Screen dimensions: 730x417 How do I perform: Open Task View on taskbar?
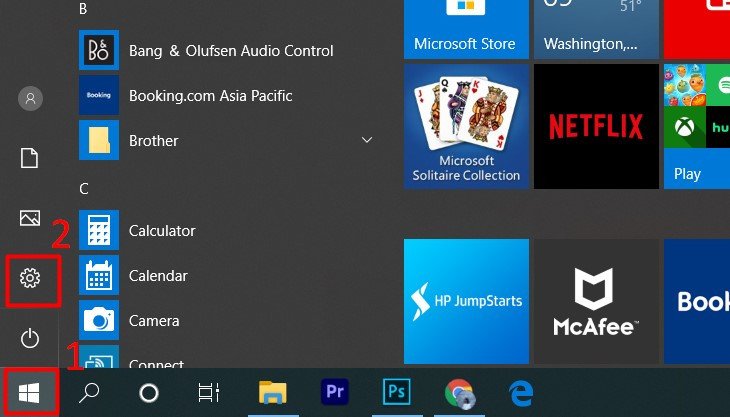point(208,392)
